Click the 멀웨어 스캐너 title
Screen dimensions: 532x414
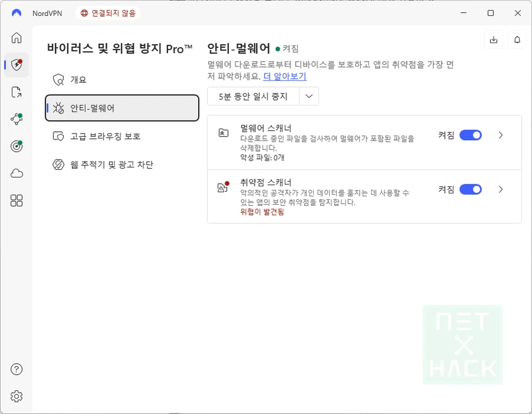tap(266, 128)
